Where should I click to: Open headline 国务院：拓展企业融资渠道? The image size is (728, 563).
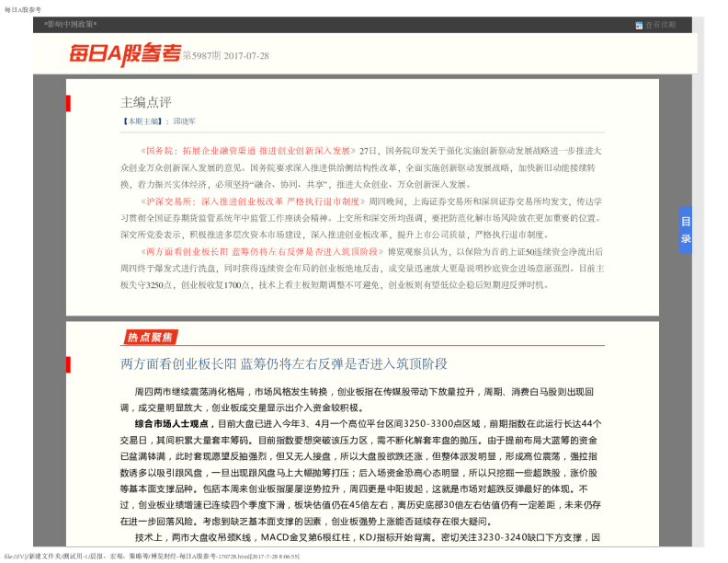(248, 151)
